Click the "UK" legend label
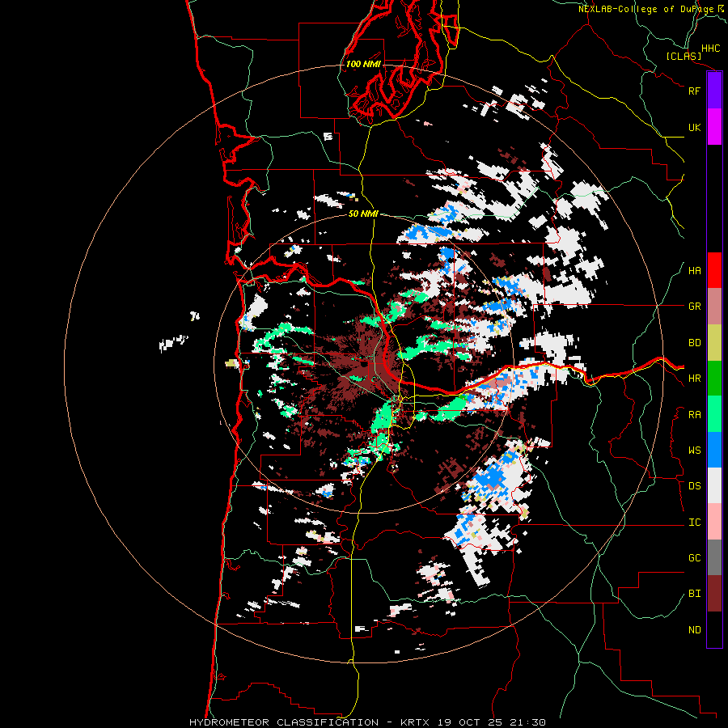Image resolution: width=728 pixels, height=728 pixels. [694, 127]
